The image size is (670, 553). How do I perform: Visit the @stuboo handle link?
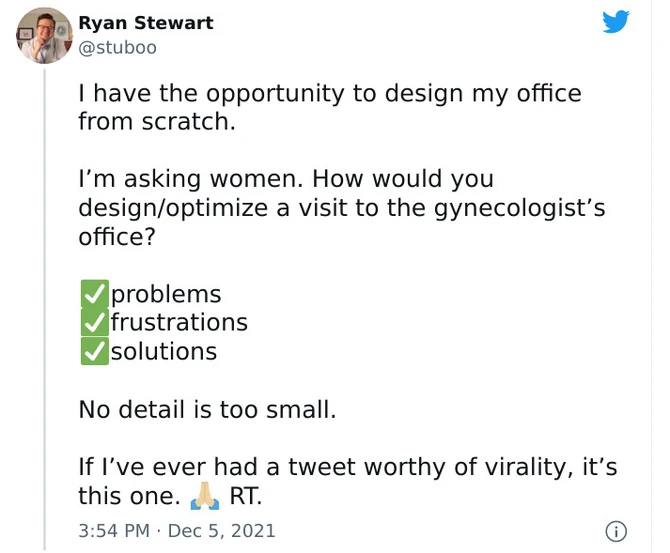(117, 47)
